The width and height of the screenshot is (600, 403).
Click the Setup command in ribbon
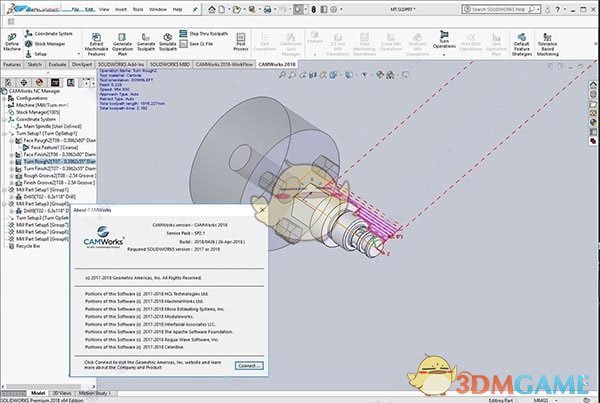pyautogui.click(x=36, y=54)
